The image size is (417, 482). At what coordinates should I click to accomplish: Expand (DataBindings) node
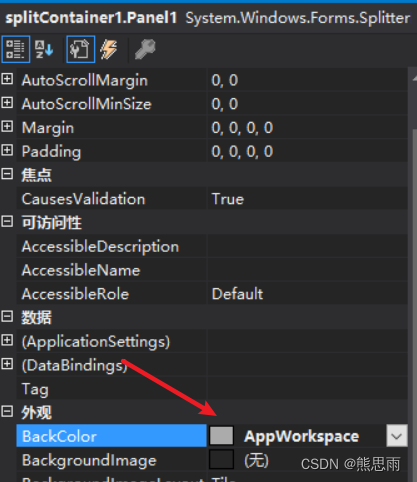pos(7,364)
